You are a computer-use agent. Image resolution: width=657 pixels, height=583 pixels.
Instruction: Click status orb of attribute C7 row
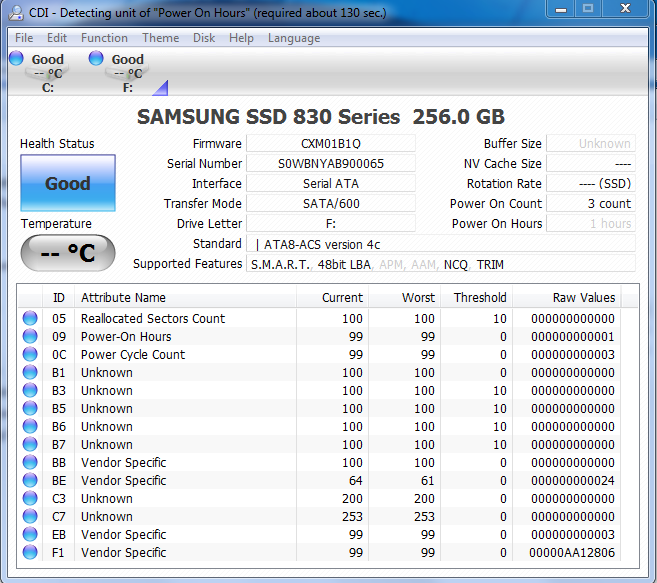30,517
